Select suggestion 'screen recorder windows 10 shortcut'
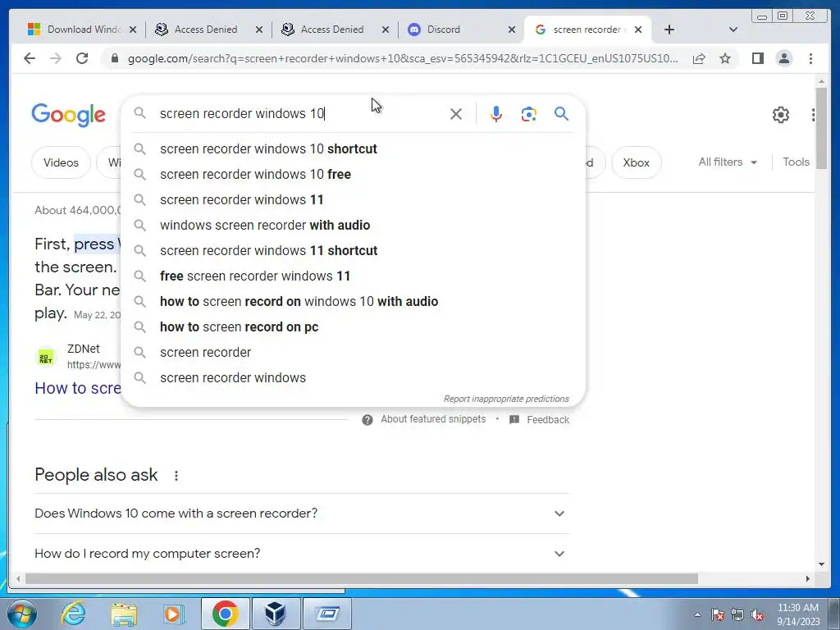840x630 pixels. (x=354, y=149)
